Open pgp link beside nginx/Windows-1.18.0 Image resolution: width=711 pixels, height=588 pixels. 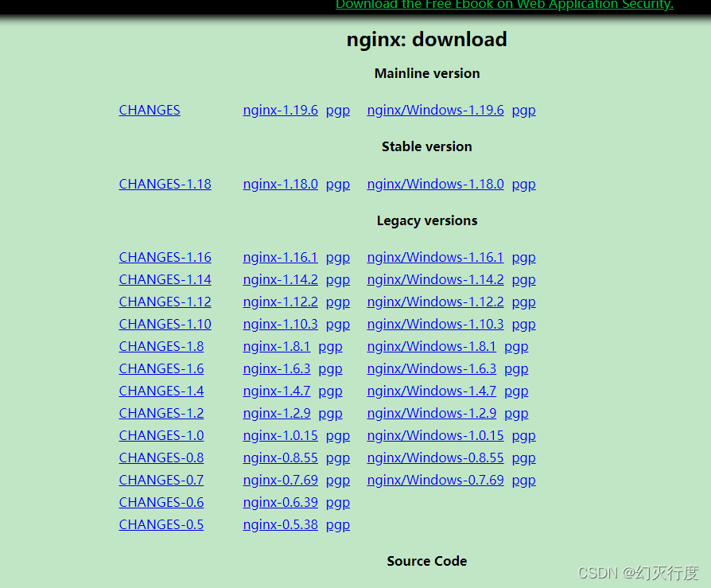point(524,185)
